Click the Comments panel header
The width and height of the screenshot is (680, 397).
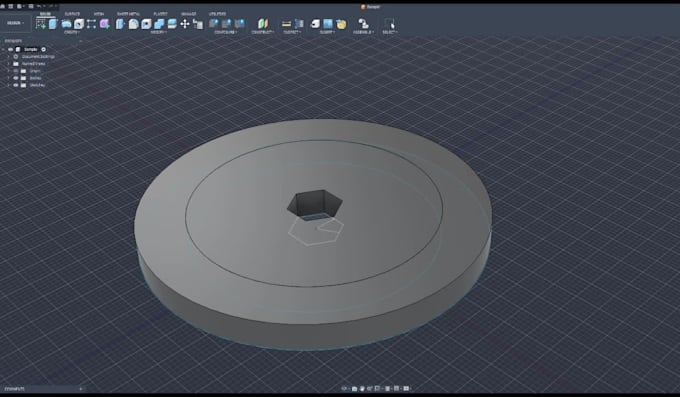(x=15, y=389)
